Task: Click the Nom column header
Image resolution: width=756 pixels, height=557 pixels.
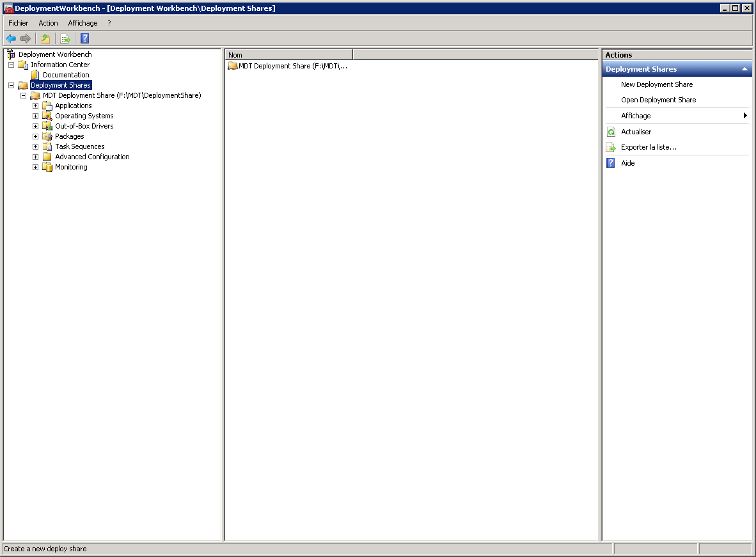Action: tap(289, 55)
